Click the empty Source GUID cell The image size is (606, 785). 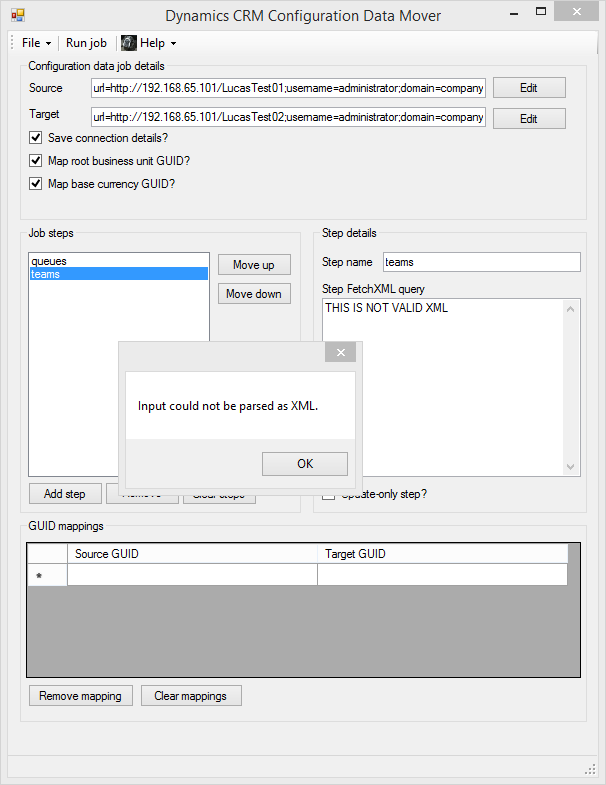[x=192, y=575]
